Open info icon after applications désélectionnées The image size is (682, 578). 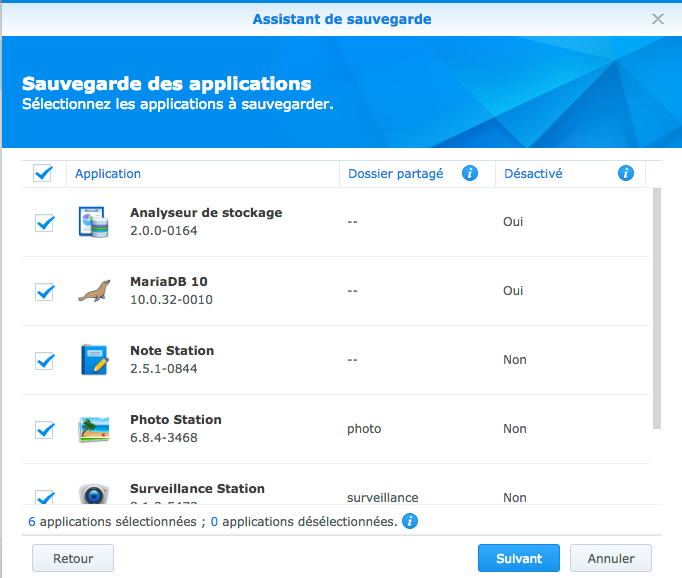pos(410,521)
